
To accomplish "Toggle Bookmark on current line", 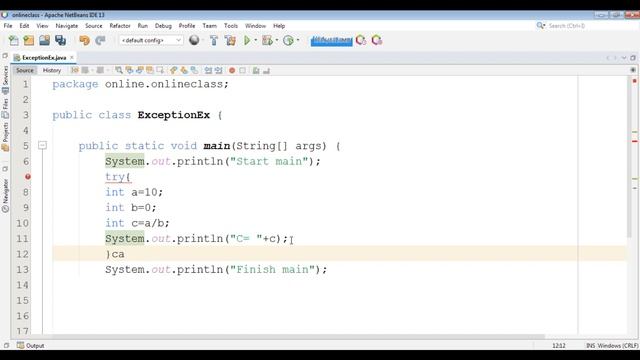I will [194, 71].
